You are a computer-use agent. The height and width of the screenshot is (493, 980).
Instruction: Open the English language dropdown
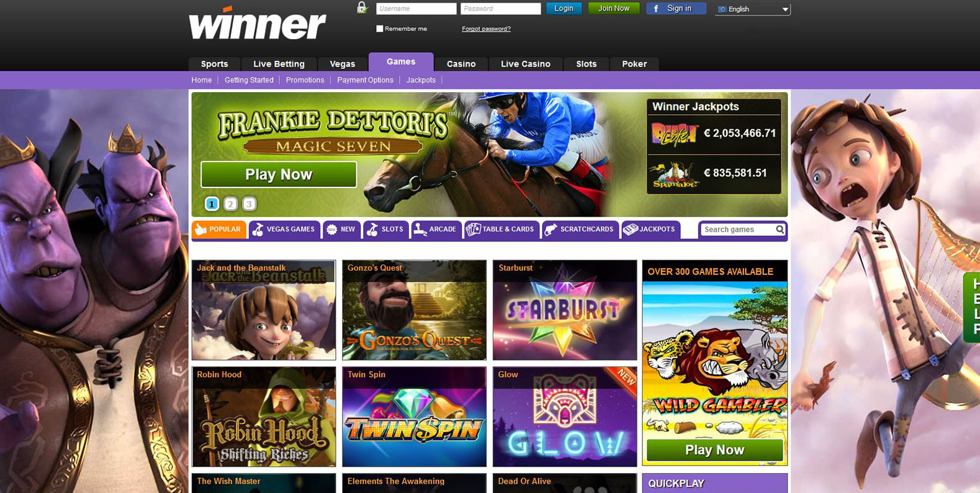(752, 9)
